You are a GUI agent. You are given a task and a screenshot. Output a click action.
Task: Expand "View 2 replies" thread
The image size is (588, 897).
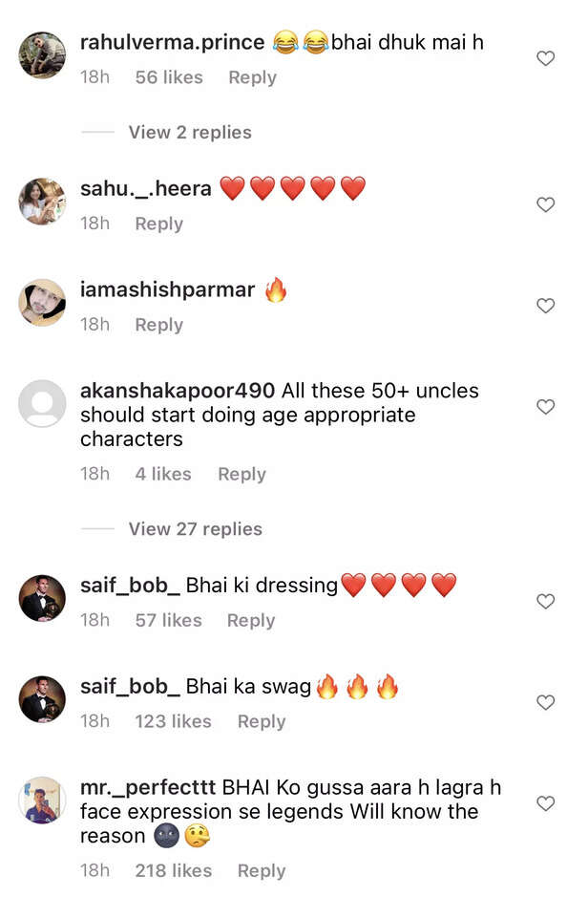click(189, 133)
